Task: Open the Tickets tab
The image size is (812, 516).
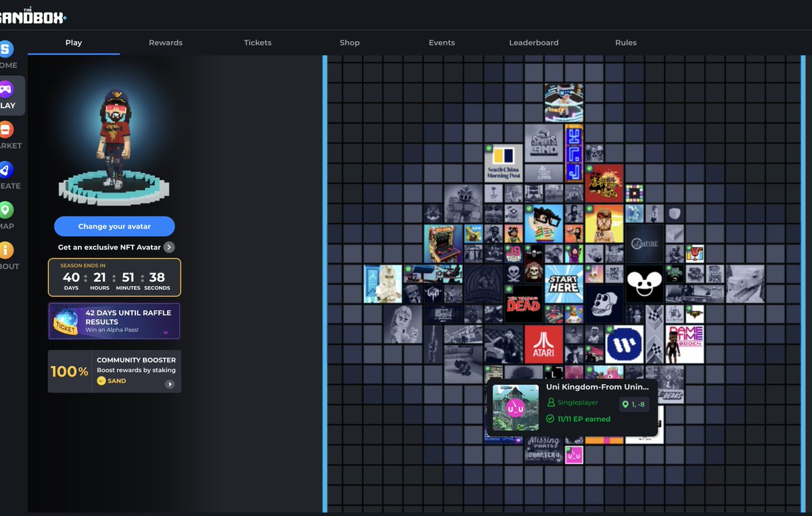Action: coord(258,43)
